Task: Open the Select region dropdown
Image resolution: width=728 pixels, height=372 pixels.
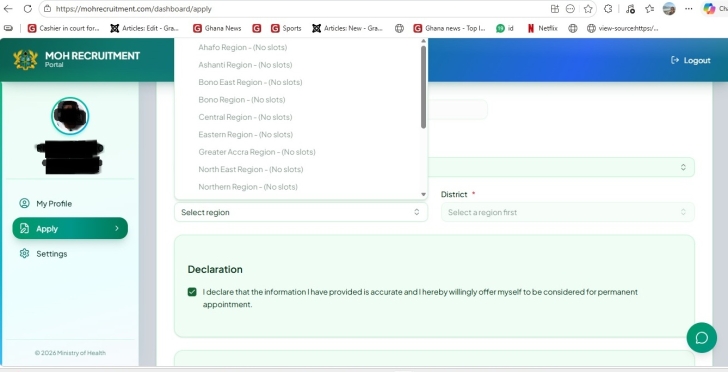Action: pyautogui.click(x=301, y=212)
